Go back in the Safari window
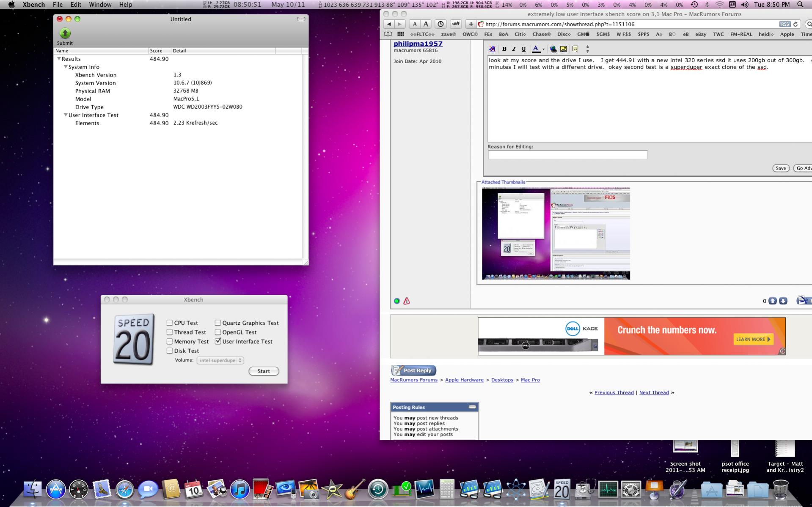The image size is (812, 507). click(389, 24)
